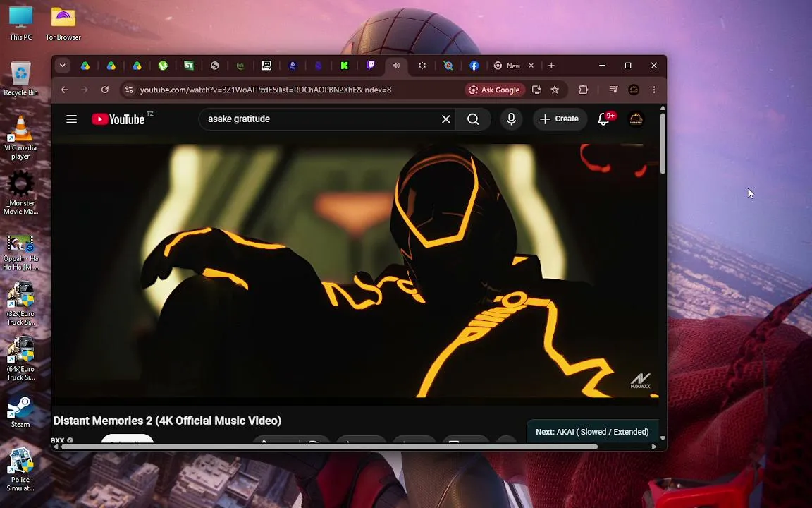Reload the YouTube page
Viewport: 812px width, 508px height.
pos(104,90)
